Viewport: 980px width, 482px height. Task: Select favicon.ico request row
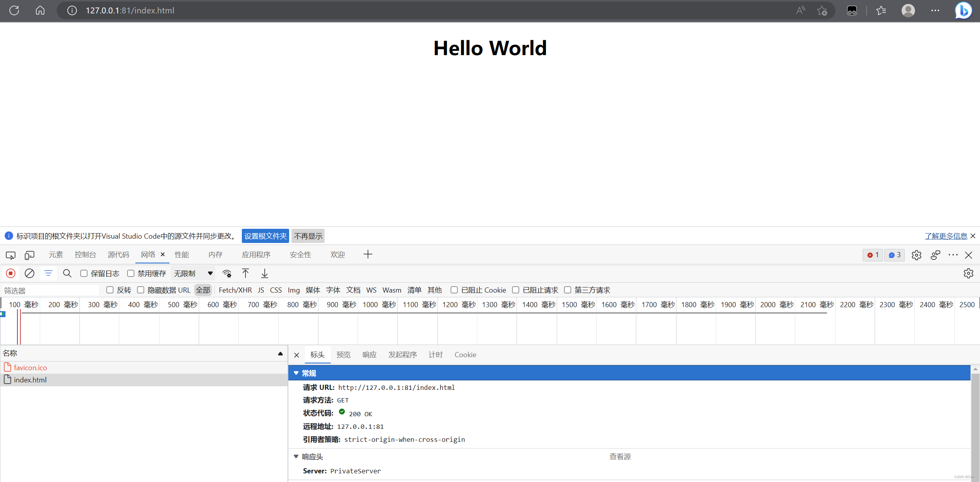tap(144, 367)
